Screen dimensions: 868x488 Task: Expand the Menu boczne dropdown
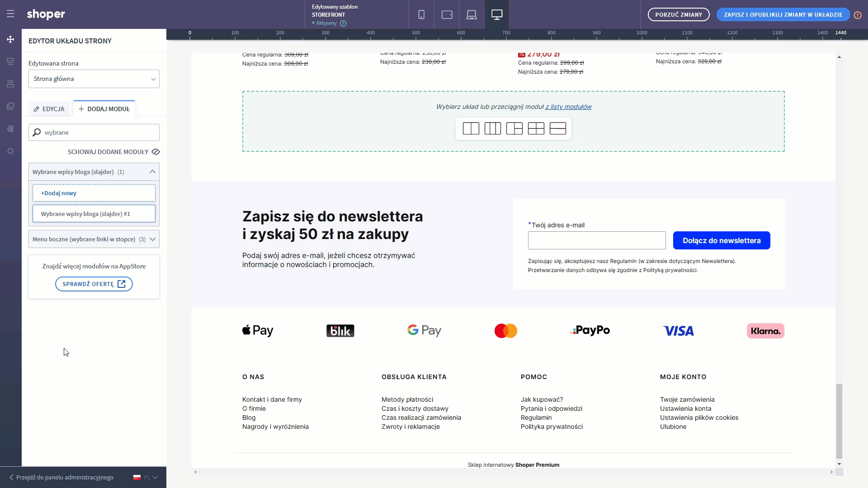152,239
